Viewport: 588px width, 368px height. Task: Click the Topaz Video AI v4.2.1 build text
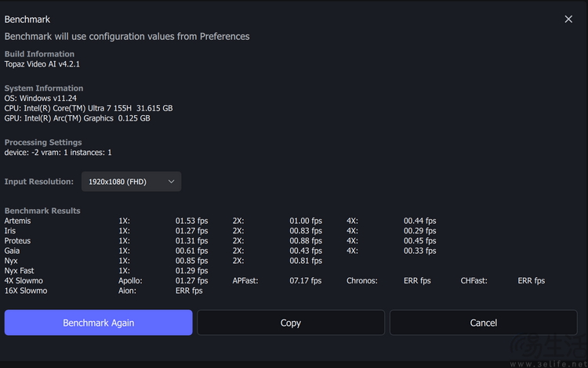(x=42, y=64)
